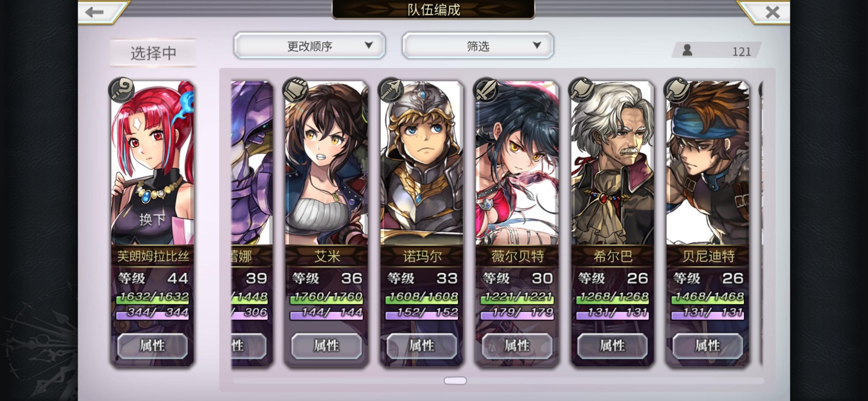Expand the arrow on the 筛选 dropdown
The height and width of the screenshot is (401, 868).
coord(537,45)
